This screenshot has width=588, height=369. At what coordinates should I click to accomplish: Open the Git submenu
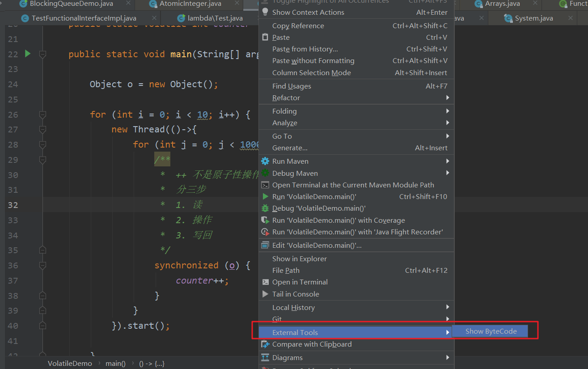coord(356,319)
